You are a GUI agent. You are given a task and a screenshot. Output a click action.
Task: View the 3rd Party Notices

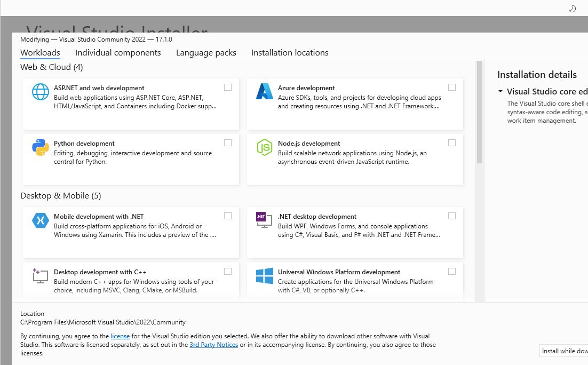click(x=213, y=345)
